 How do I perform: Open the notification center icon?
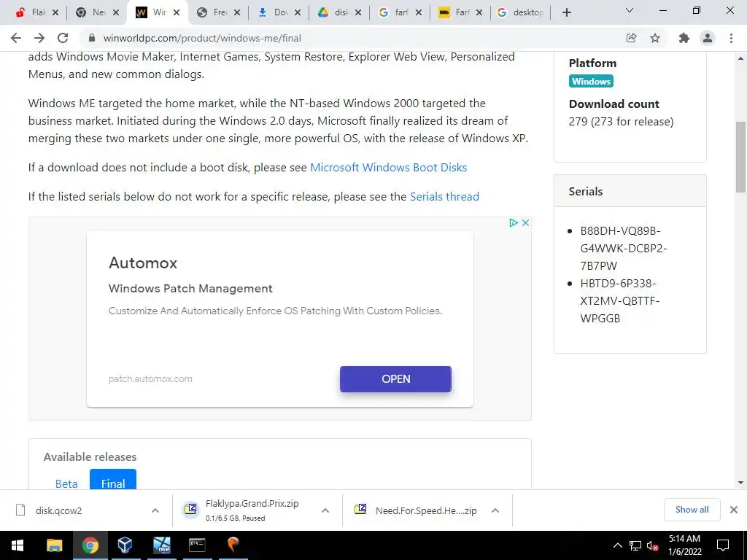[723, 545]
